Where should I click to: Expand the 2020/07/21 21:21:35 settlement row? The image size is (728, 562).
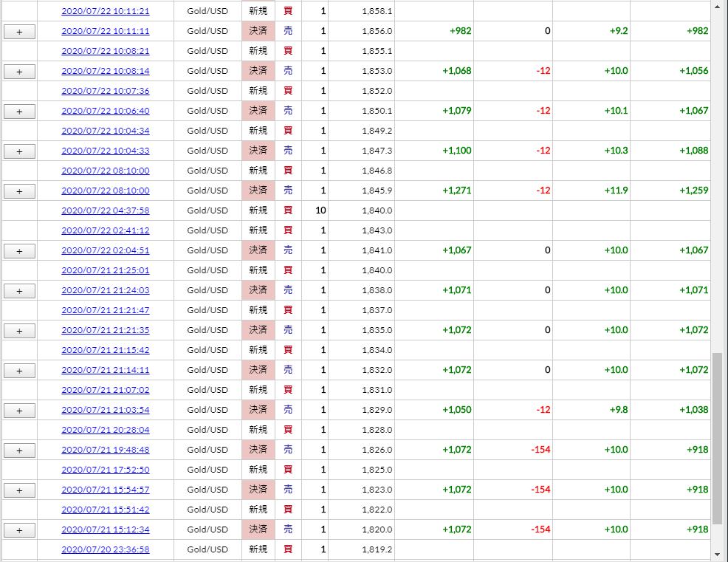[19, 331]
